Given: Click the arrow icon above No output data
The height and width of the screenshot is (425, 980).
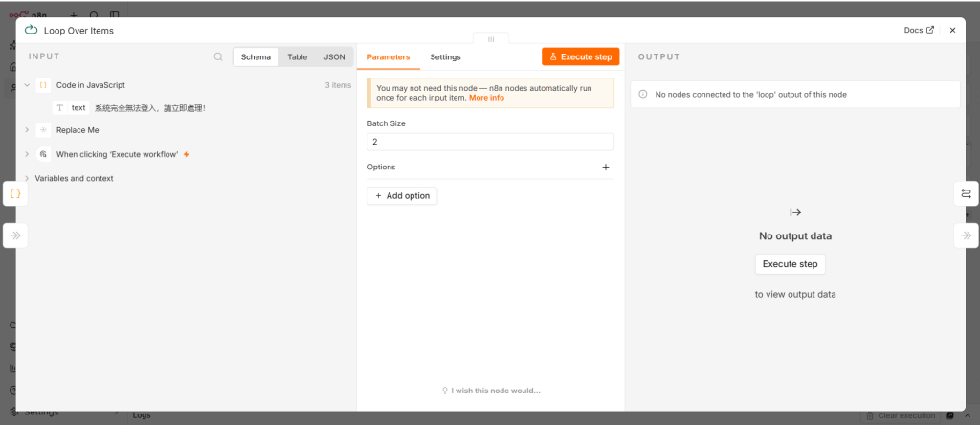Looking at the screenshot, I should [795, 212].
